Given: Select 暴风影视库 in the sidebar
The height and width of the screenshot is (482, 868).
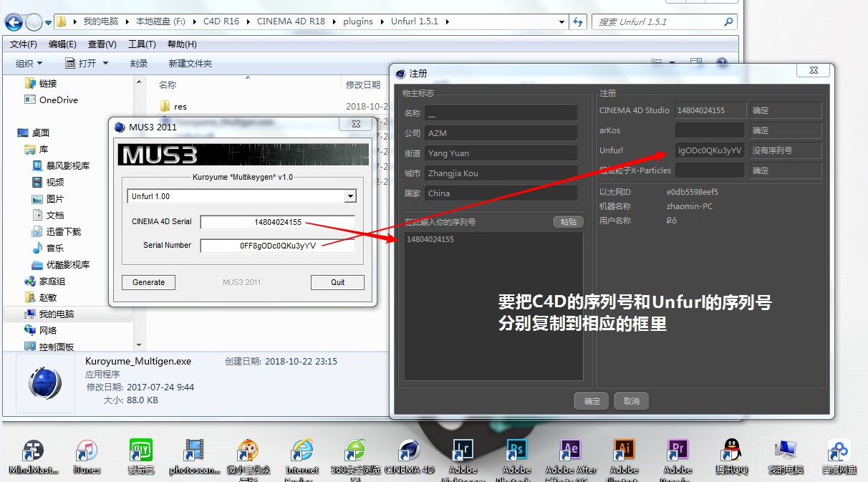Looking at the screenshot, I should pyautogui.click(x=61, y=165).
